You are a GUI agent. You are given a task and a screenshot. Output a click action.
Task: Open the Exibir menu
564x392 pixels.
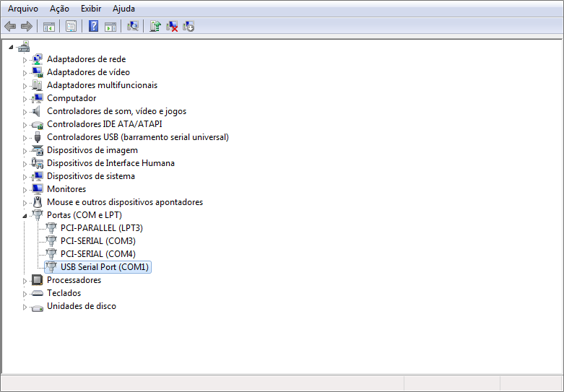pyautogui.click(x=91, y=9)
